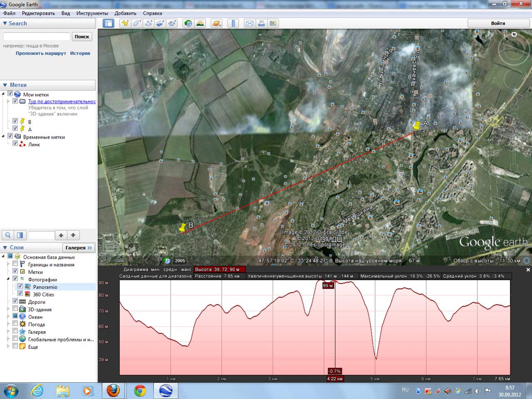Viewport: 532px width, 399px height.
Task: Click the Print toolbar icon
Action: point(261,23)
